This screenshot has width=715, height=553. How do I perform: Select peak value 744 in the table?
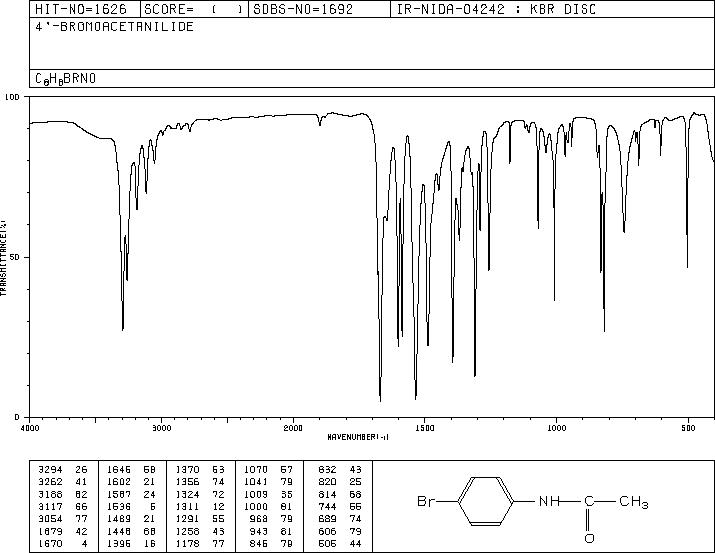coord(327,506)
